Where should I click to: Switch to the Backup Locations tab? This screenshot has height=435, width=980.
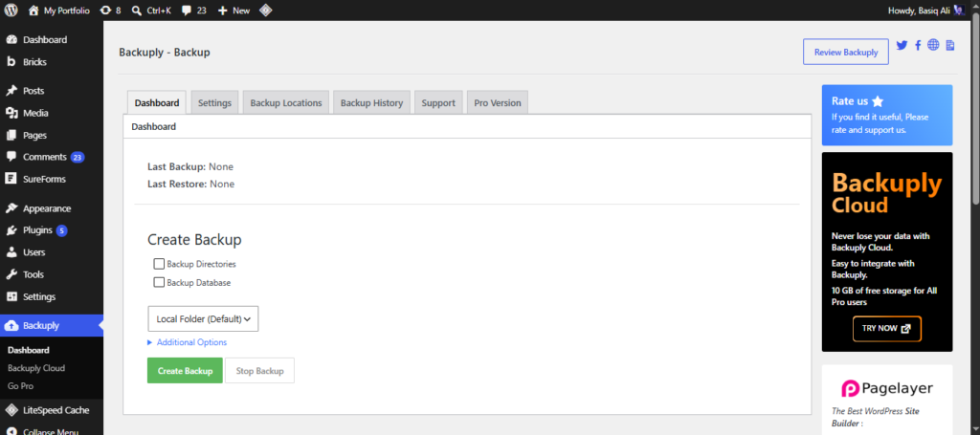tap(285, 103)
